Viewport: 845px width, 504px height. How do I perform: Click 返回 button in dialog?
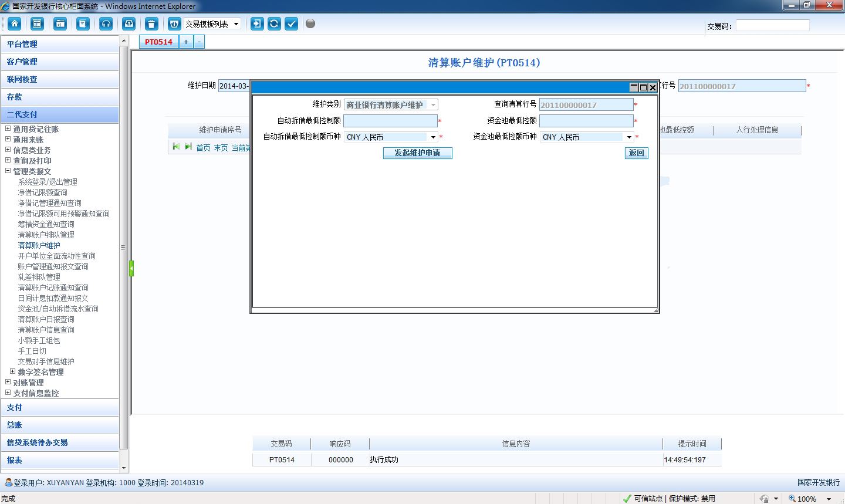point(637,153)
